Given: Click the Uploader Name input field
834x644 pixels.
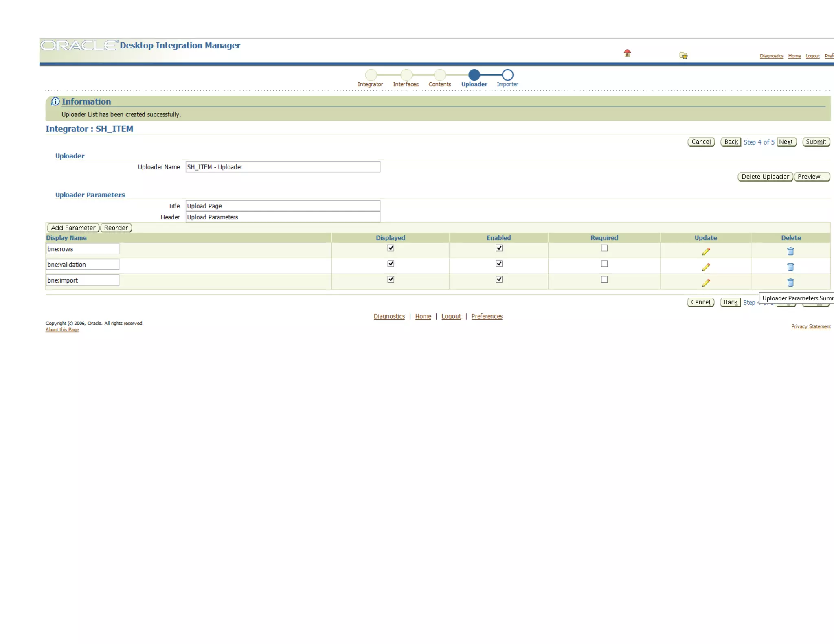Looking at the screenshot, I should pyautogui.click(x=283, y=167).
